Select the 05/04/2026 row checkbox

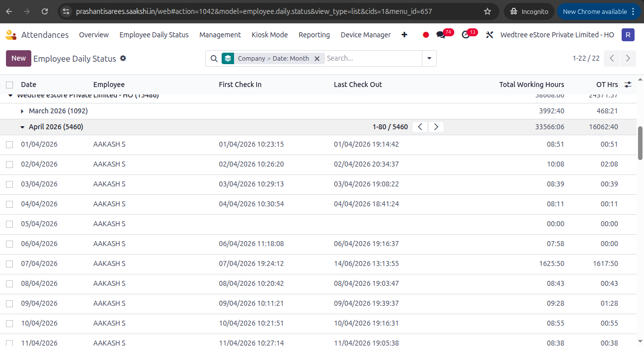(9, 224)
